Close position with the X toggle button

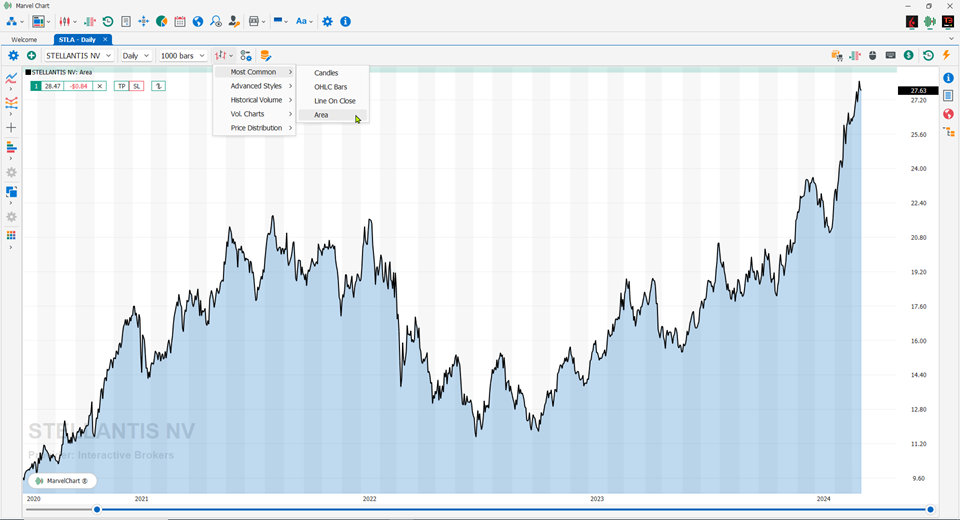coord(100,86)
